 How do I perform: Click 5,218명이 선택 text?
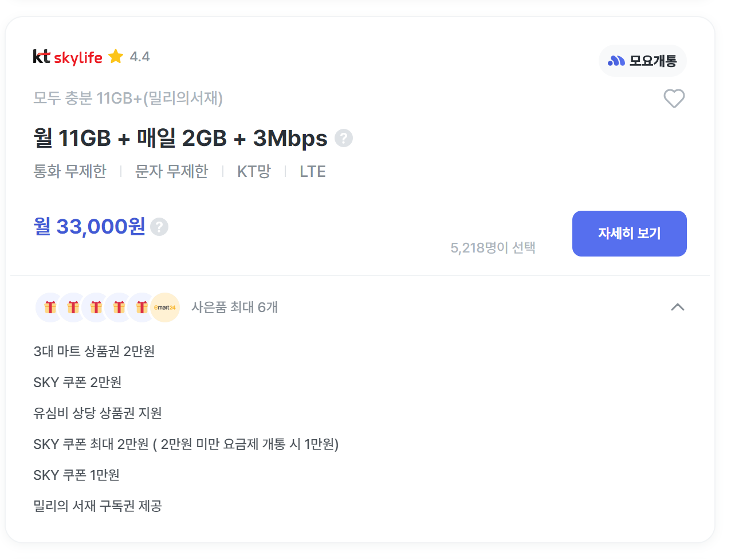point(493,248)
